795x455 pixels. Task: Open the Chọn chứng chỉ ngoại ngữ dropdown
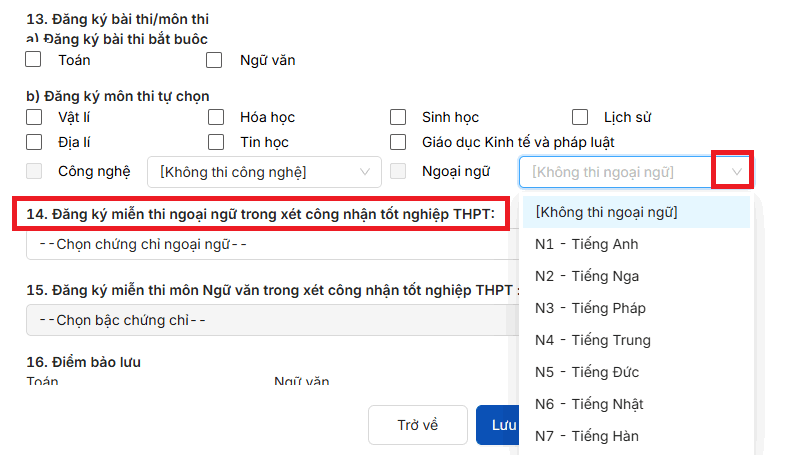click(x=270, y=244)
